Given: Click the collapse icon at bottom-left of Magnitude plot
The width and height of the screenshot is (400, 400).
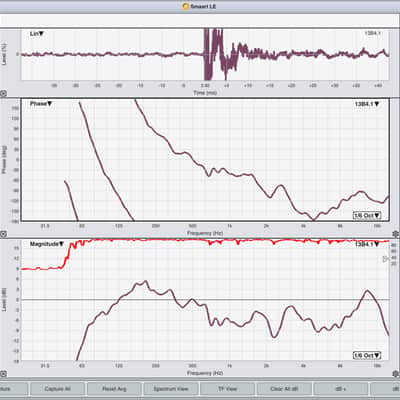Looking at the screenshot, I should (3, 373).
